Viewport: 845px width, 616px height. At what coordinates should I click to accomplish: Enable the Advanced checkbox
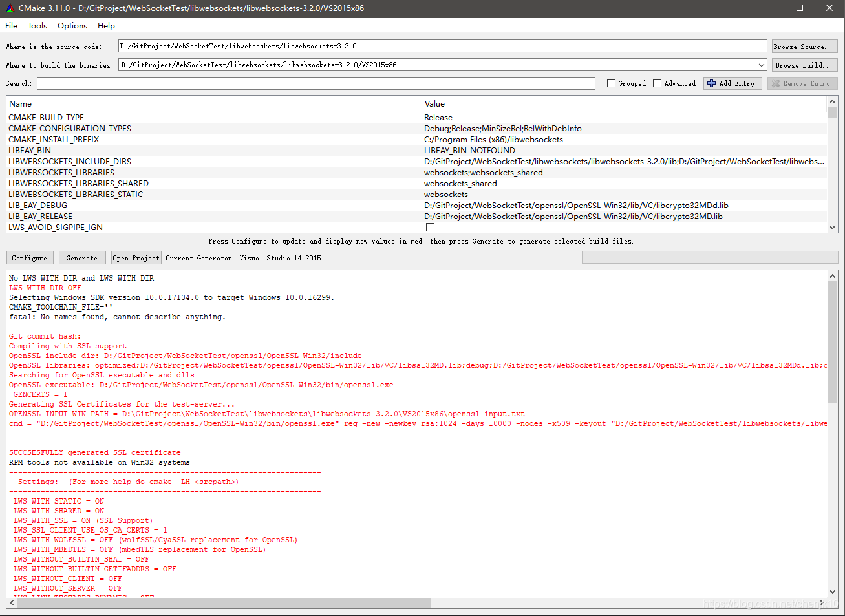point(658,83)
